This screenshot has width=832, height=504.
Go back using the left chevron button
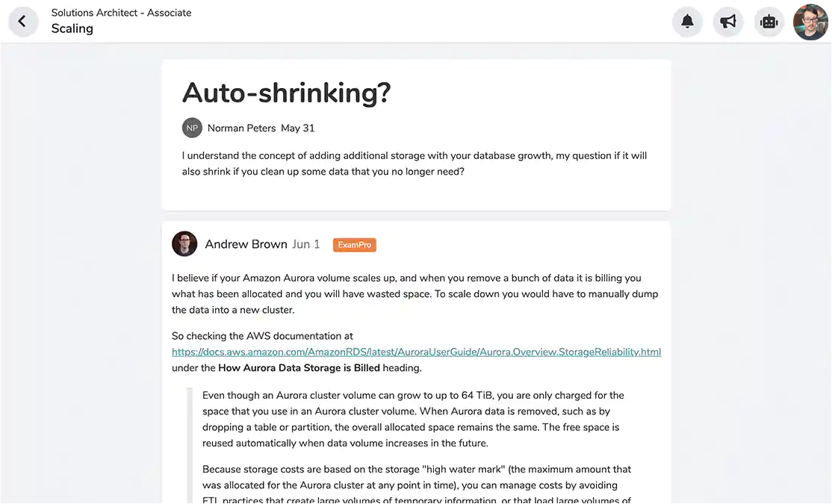22,22
